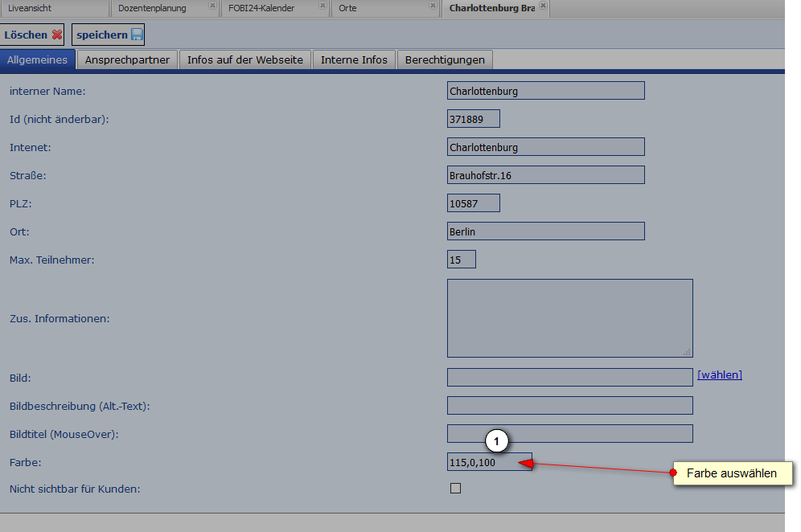Follow the [wählen] image link
This screenshot has width=801, height=532.
[719, 374]
